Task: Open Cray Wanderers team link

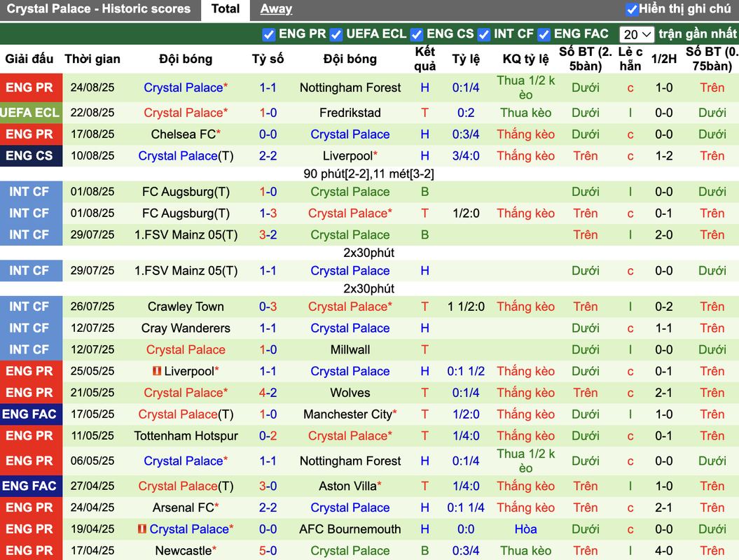Action: click(186, 328)
